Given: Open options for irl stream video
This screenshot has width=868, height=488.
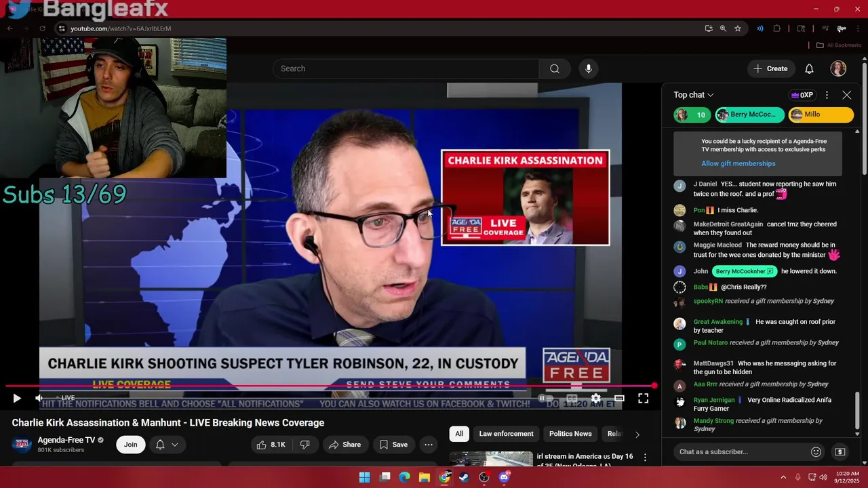Looking at the screenshot, I should click(x=645, y=457).
